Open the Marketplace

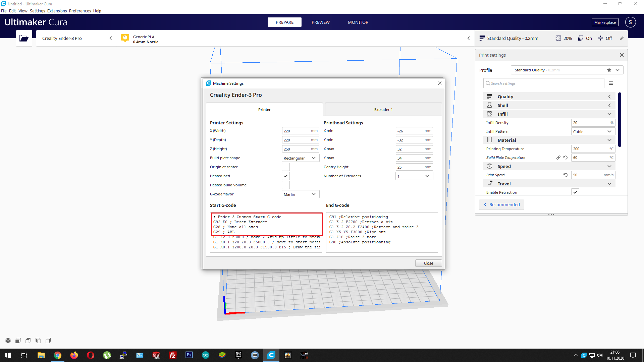(x=605, y=22)
